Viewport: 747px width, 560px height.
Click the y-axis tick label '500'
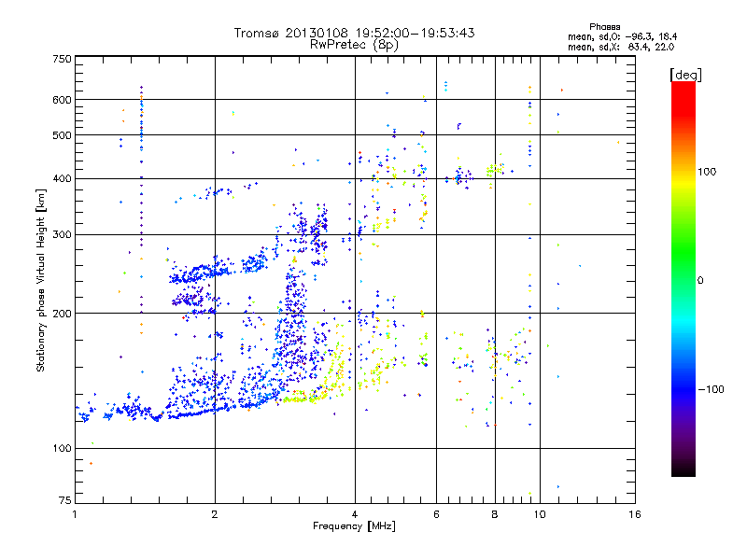pyautogui.click(x=62, y=135)
